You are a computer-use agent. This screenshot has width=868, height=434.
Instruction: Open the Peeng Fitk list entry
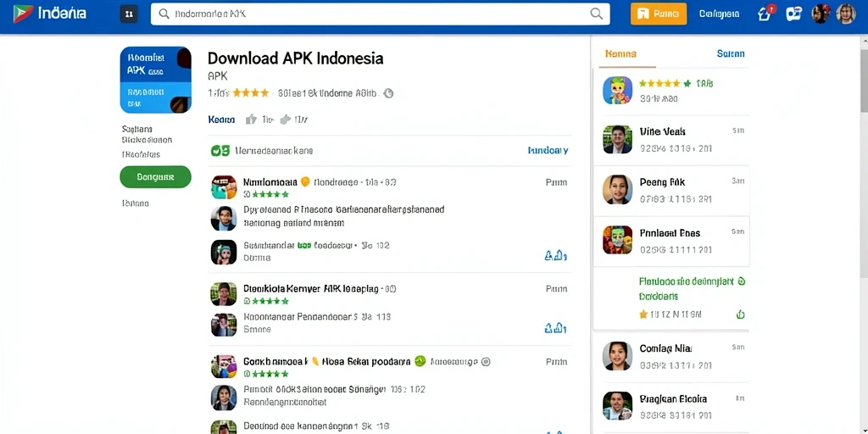tap(671, 190)
